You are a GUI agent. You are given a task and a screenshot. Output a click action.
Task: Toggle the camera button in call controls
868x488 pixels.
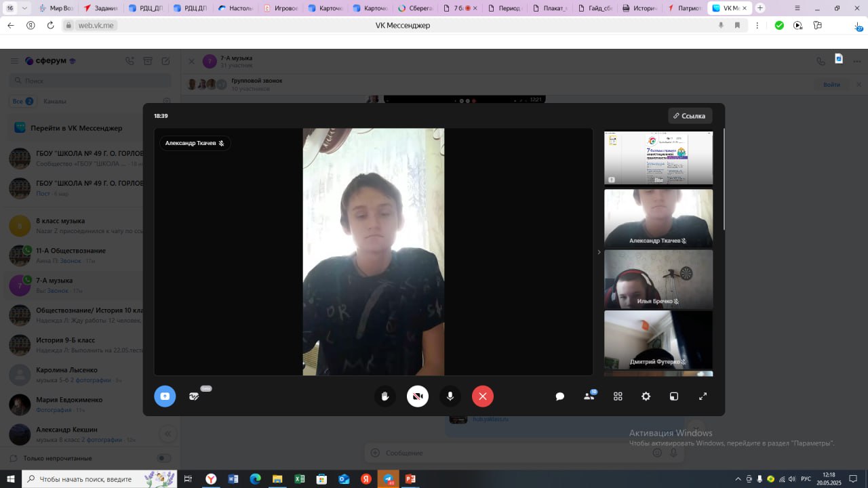418,396
